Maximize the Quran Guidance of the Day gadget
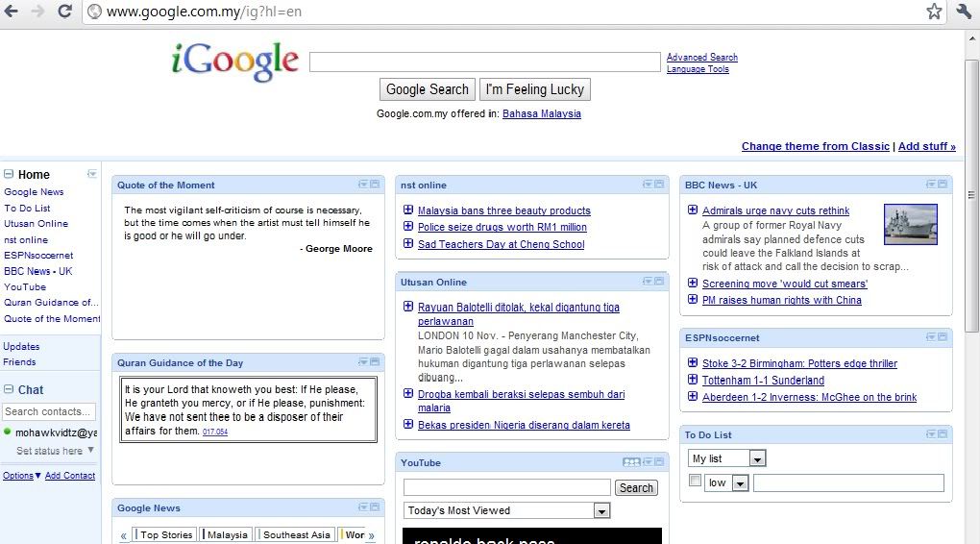Screen dimensions: 980x544 [375, 362]
